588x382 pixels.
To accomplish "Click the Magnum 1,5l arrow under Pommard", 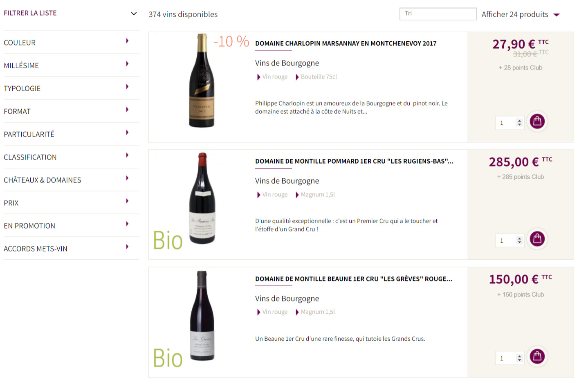I will point(297,195).
